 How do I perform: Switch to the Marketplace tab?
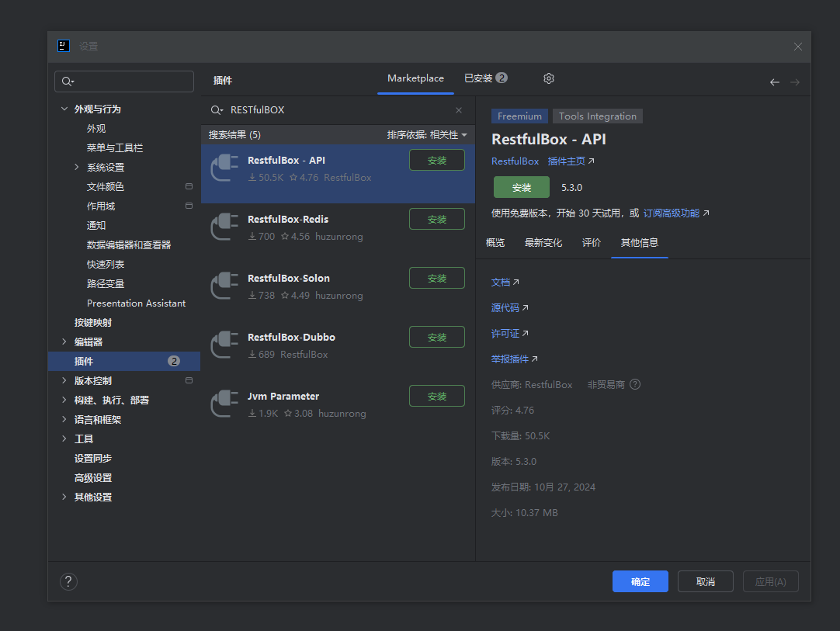tap(415, 78)
